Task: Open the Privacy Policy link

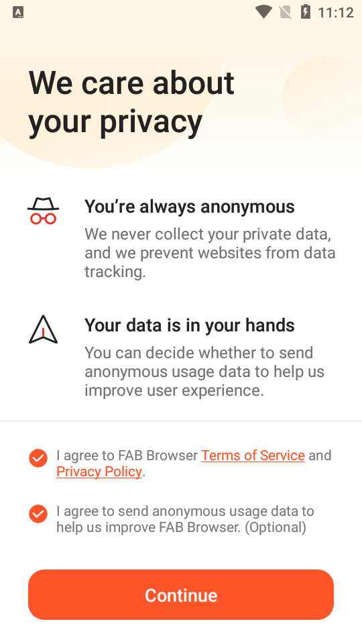Action: [99, 472]
